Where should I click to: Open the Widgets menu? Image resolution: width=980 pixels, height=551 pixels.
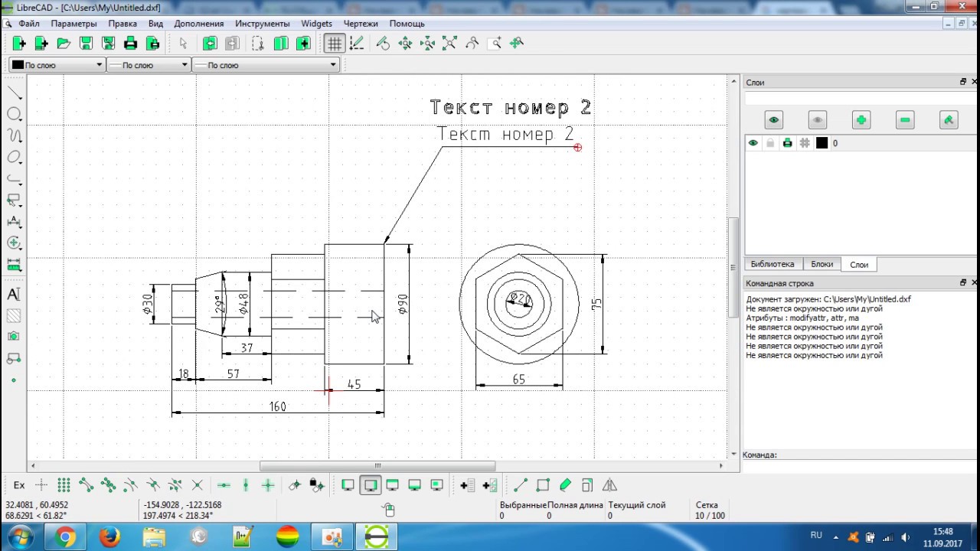tap(317, 24)
